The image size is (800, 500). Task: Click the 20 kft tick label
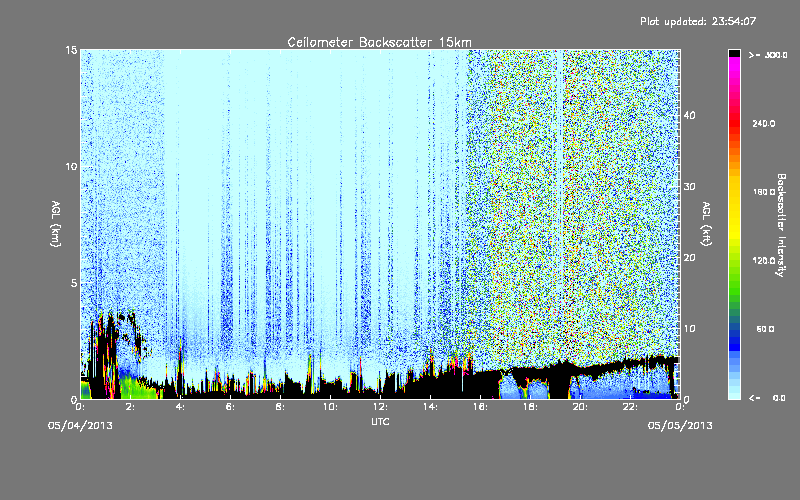click(689, 258)
